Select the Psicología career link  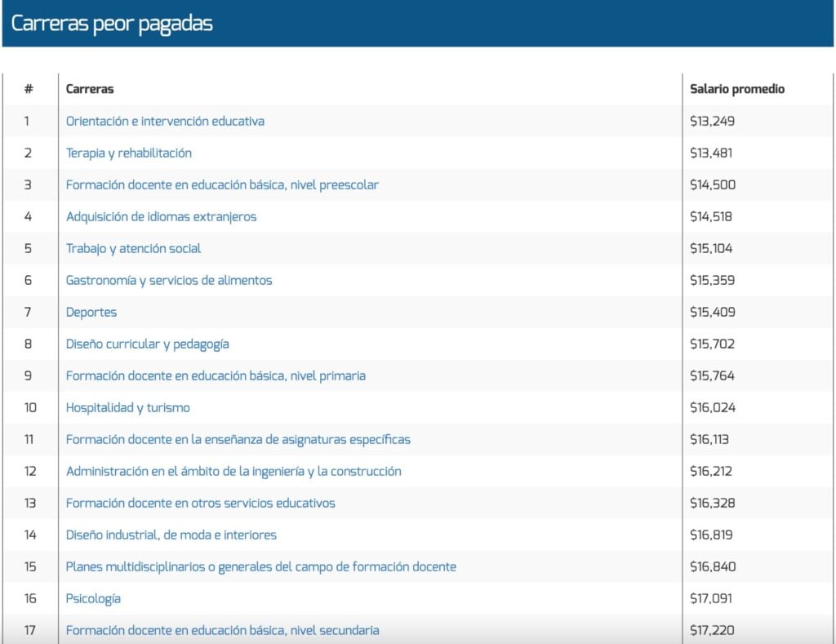pos(93,598)
